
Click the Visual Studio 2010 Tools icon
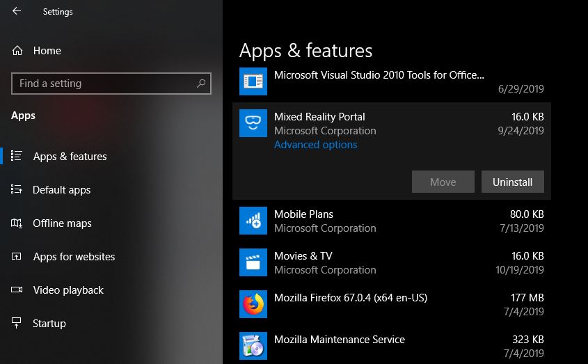[x=253, y=81]
